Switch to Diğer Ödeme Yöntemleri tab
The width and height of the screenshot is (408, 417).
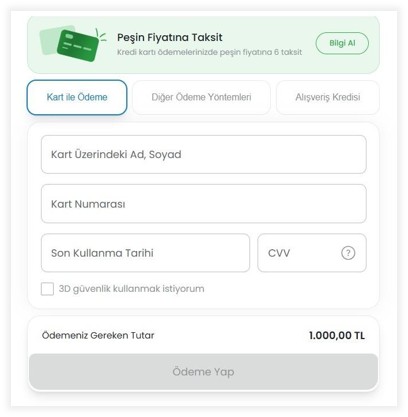click(201, 97)
